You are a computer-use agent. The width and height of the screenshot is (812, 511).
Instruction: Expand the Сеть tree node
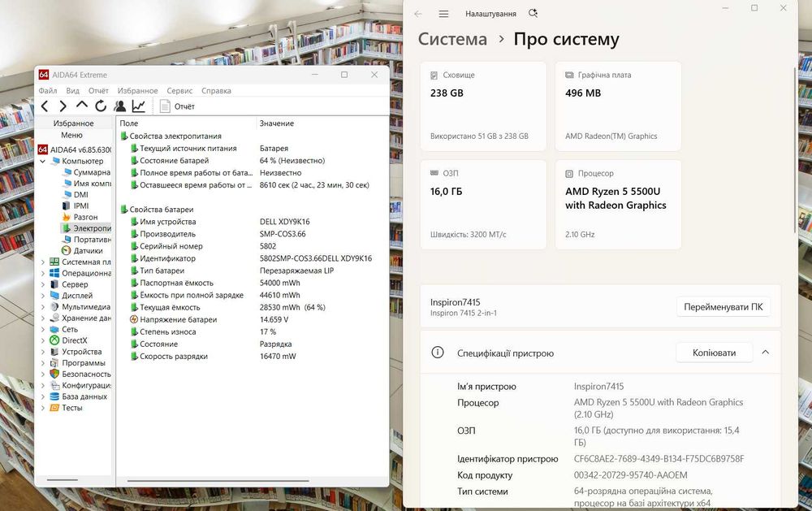coord(42,330)
